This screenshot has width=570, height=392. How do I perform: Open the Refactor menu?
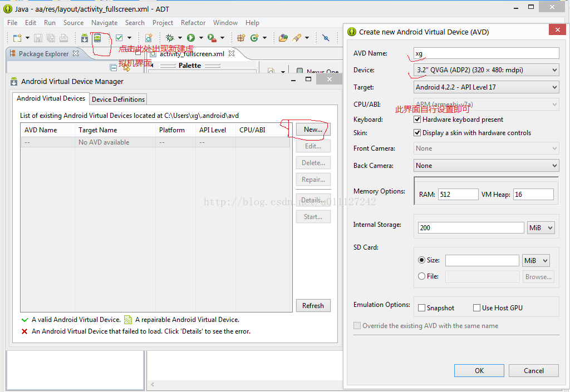click(x=193, y=22)
